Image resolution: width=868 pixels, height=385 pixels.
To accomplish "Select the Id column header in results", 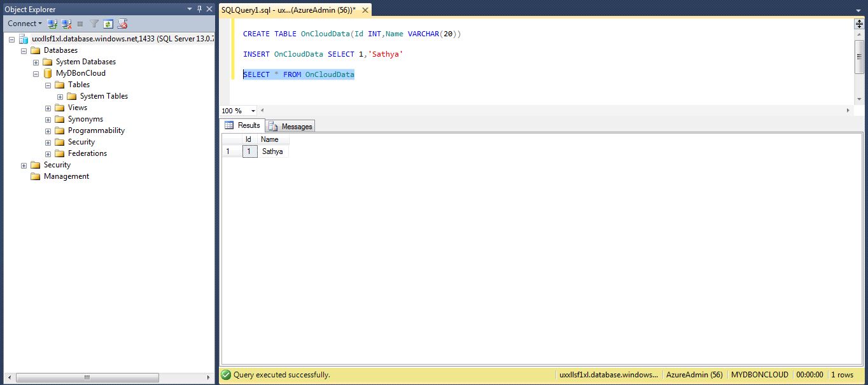I will pos(248,139).
